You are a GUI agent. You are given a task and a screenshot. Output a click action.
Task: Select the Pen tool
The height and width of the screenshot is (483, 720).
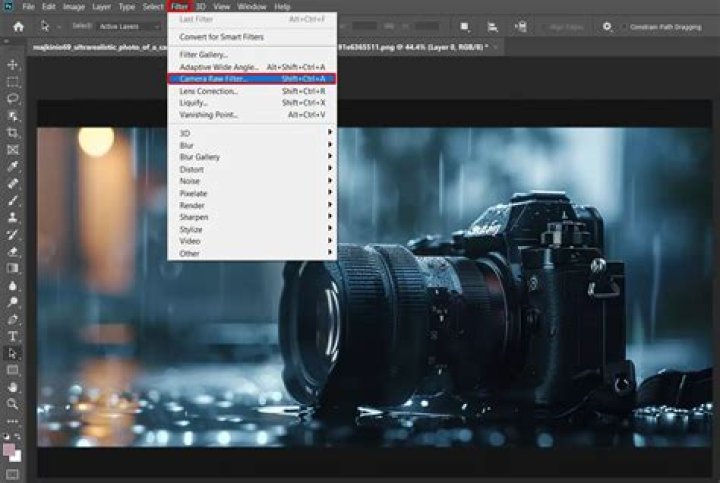click(x=13, y=319)
